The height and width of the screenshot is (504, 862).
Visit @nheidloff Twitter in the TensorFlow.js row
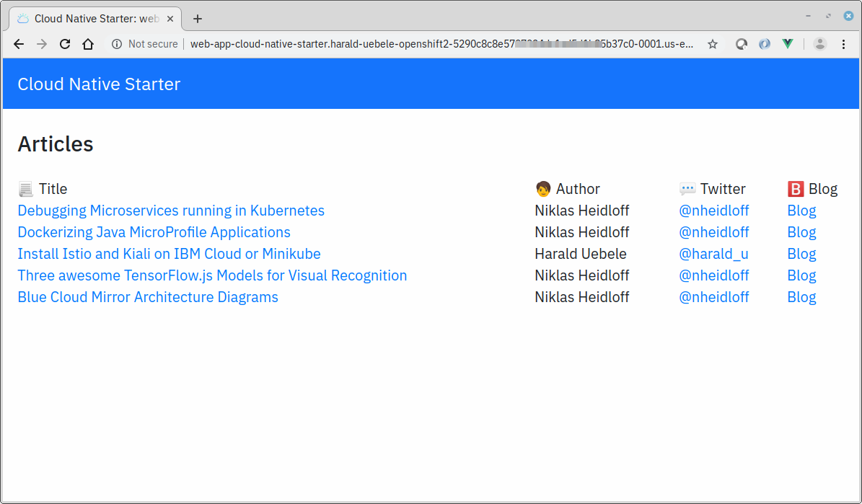click(x=713, y=275)
